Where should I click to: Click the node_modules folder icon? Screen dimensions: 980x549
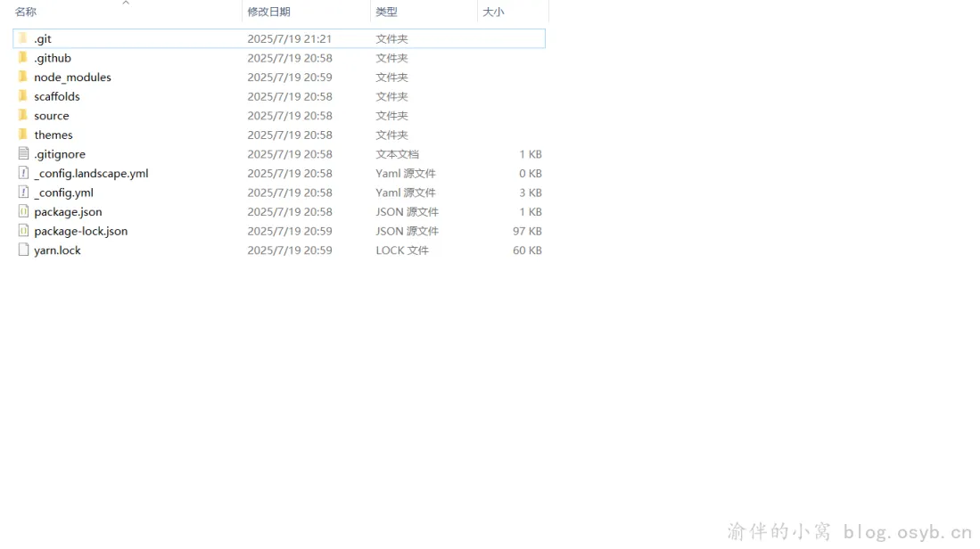tap(23, 77)
